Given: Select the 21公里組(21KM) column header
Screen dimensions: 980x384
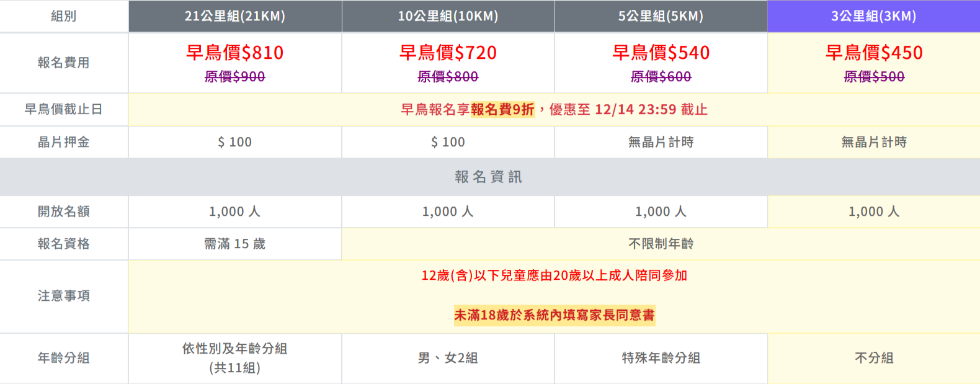Looking at the screenshot, I should coord(234,16).
